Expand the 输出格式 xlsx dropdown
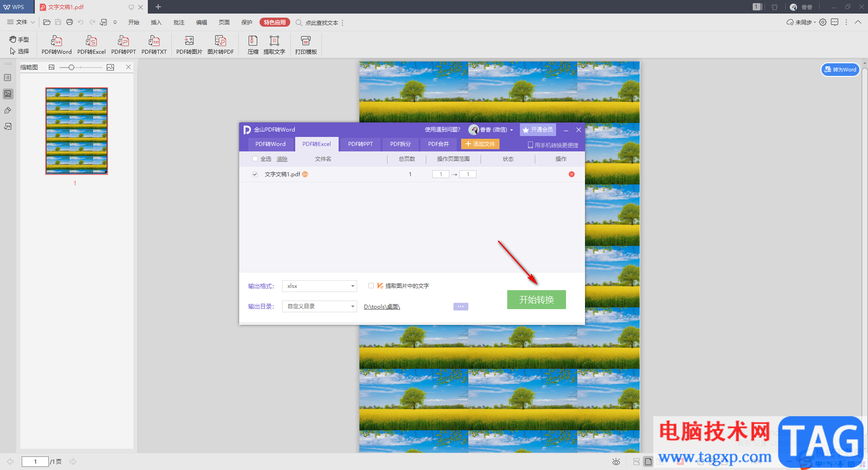Screen dimensions: 868x470 [320, 286]
